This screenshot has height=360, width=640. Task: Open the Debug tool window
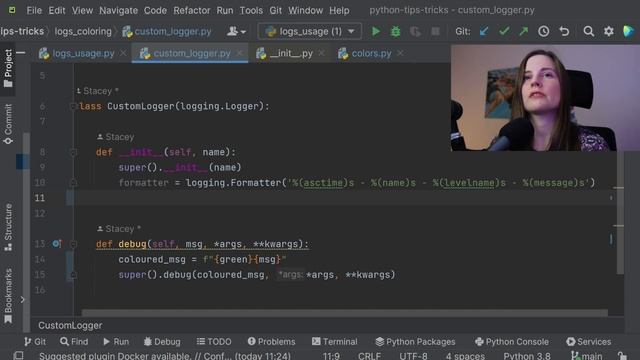click(162, 342)
